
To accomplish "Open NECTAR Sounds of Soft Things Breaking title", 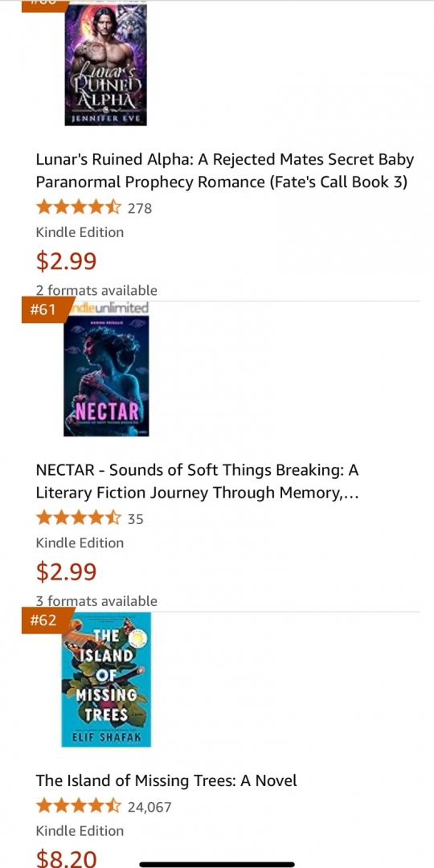I will (x=198, y=481).
